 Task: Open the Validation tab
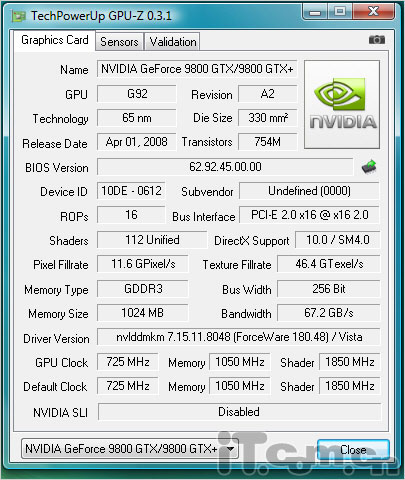click(x=173, y=42)
